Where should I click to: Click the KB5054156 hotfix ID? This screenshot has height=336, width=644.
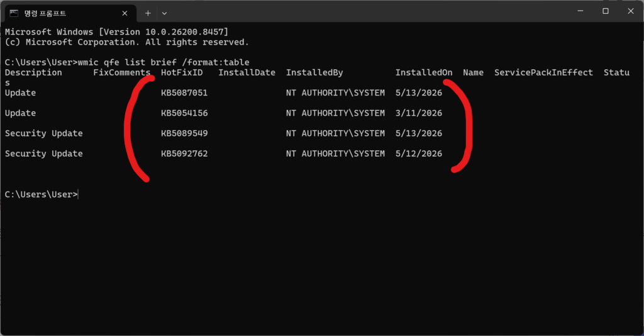coord(184,113)
